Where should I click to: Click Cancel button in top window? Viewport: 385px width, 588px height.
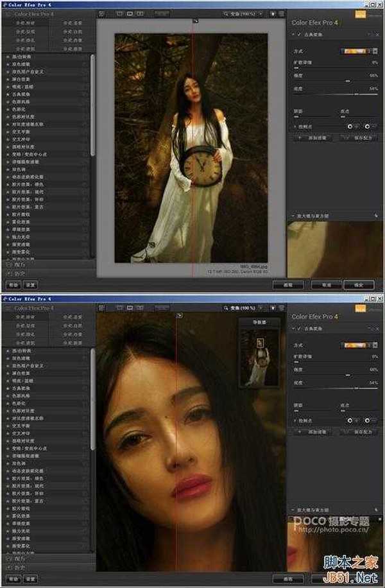pyautogui.click(x=327, y=285)
